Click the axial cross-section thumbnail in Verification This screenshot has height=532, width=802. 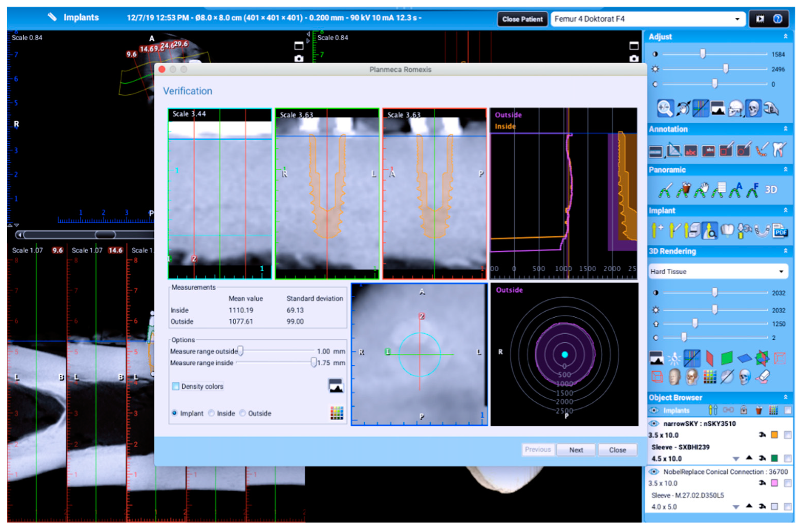(x=419, y=354)
